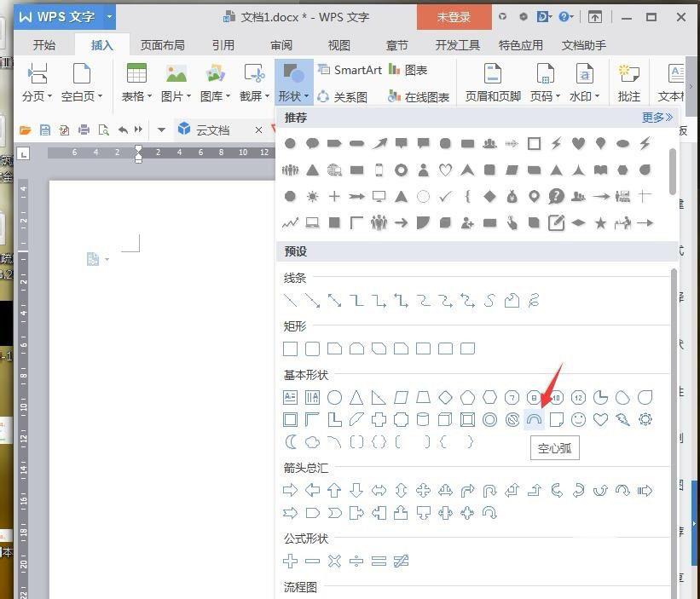The height and width of the screenshot is (599, 700).
Task: Select the 空心弧 hollow arc shape
Action: (533, 419)
